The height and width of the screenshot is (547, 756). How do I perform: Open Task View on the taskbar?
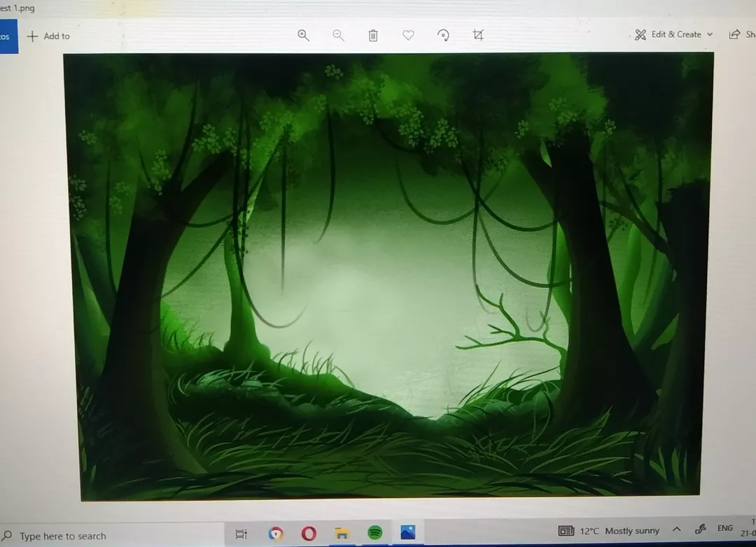pos(241,533)
